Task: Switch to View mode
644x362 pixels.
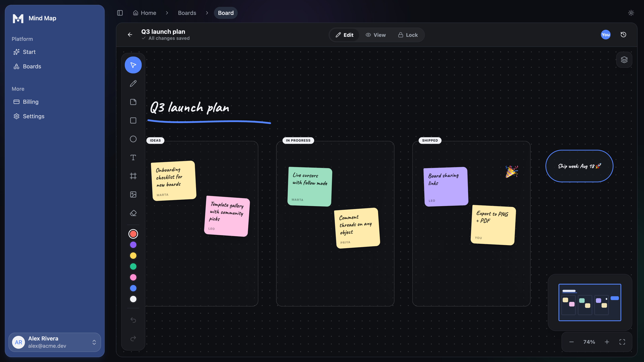Action: 376,35
